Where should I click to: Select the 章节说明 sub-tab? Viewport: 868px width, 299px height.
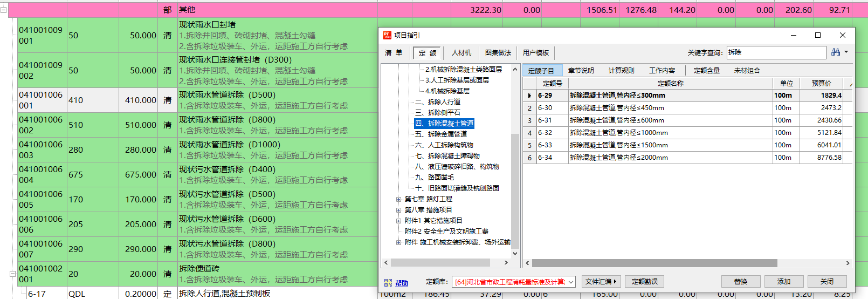[581, 71]
